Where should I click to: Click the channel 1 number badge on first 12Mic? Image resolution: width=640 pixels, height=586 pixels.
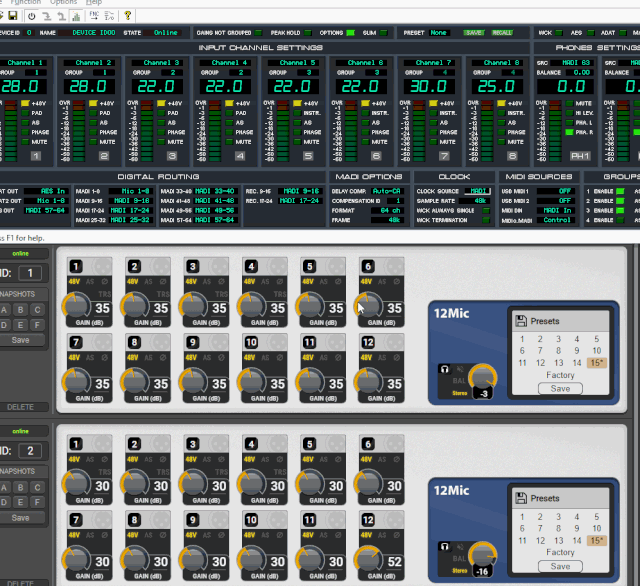[x=75, y=266]
